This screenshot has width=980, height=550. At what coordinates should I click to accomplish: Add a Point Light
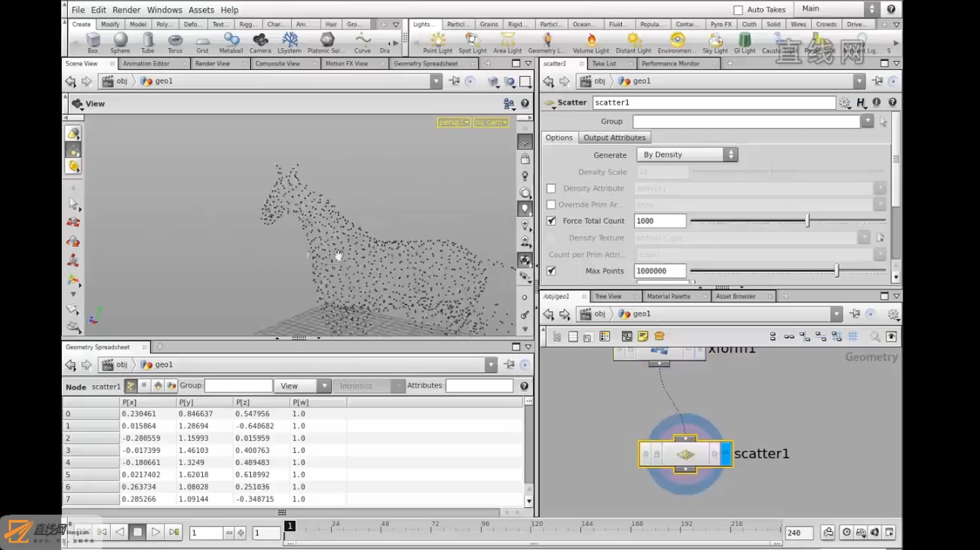click(437, 43)
